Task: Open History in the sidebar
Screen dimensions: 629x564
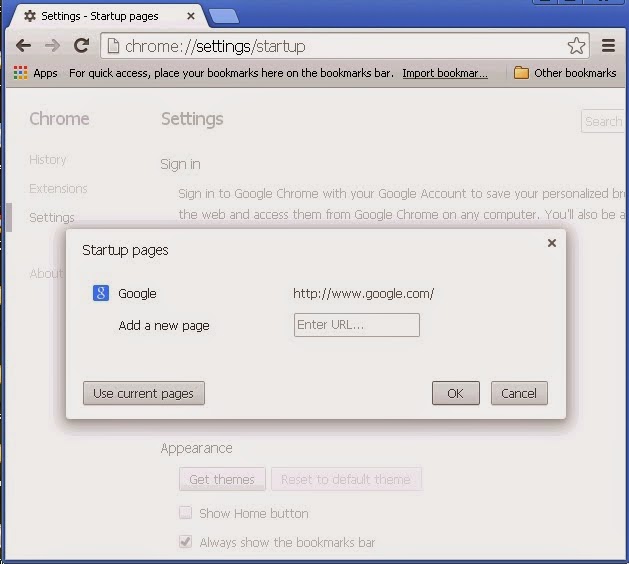Action: click(48, 160)
